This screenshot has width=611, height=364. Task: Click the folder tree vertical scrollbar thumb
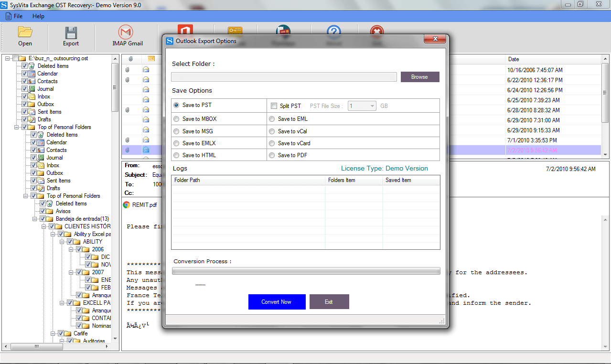[x=115, y=87]
